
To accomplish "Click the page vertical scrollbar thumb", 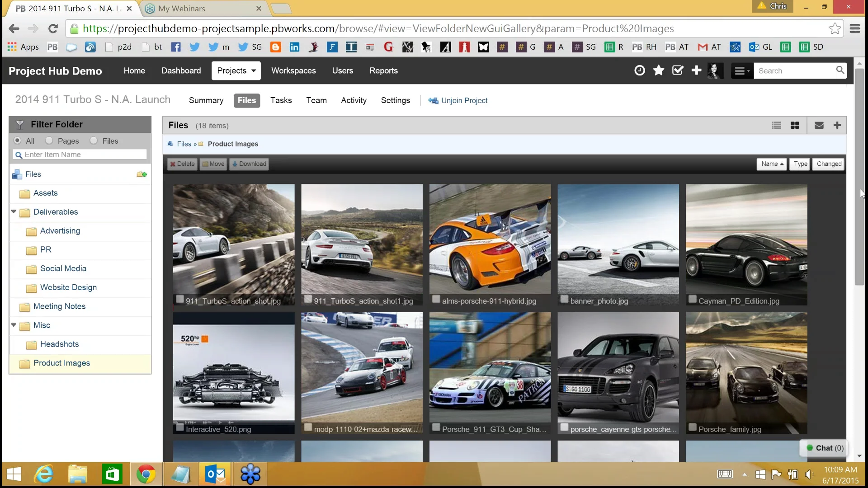I will 859,176.
